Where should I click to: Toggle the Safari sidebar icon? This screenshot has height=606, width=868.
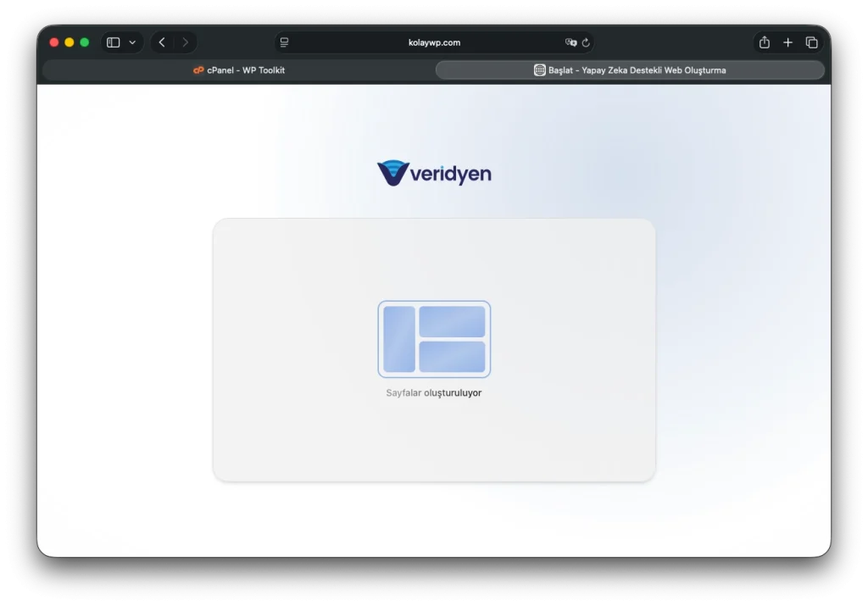(113, 42)
